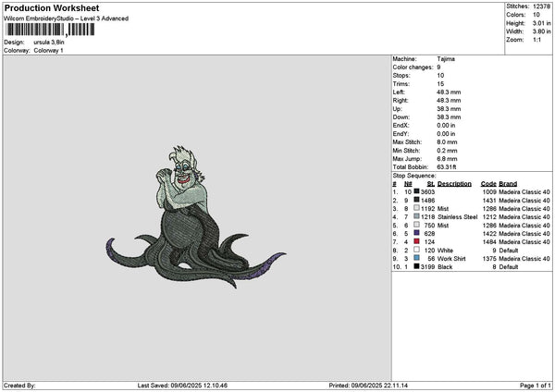Click 'Last Saved: 09/06/2025 12.10.46' footer text
The image size is (555, 392).
click(x=182, y=386)
